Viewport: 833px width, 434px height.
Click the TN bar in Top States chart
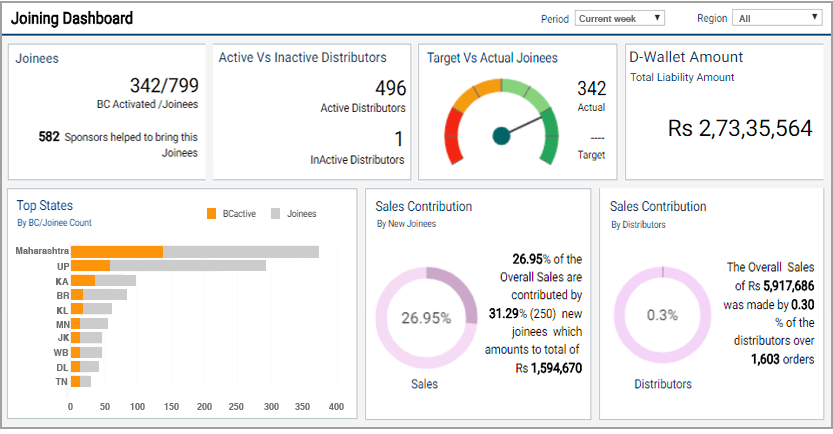coord(81,381)
